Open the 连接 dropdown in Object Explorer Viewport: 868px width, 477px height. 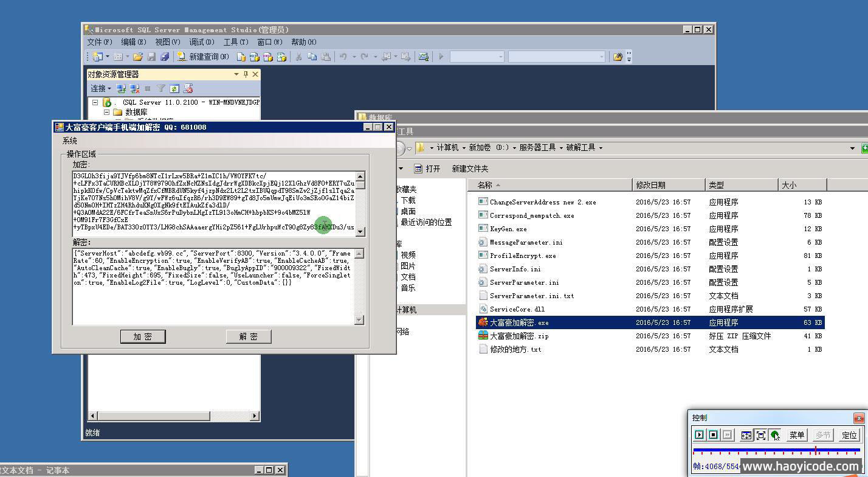[100, 89]
